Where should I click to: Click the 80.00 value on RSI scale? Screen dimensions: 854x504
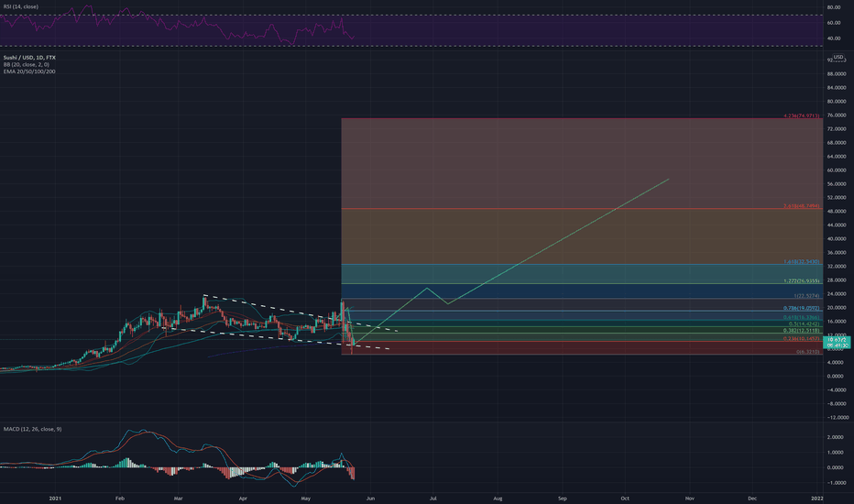pos(833,7)
